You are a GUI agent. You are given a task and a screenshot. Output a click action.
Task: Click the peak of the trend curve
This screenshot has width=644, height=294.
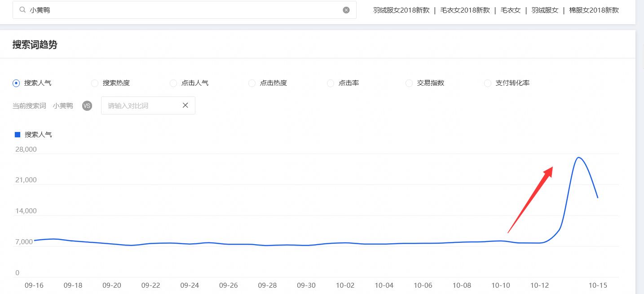[x=579, y=158]
